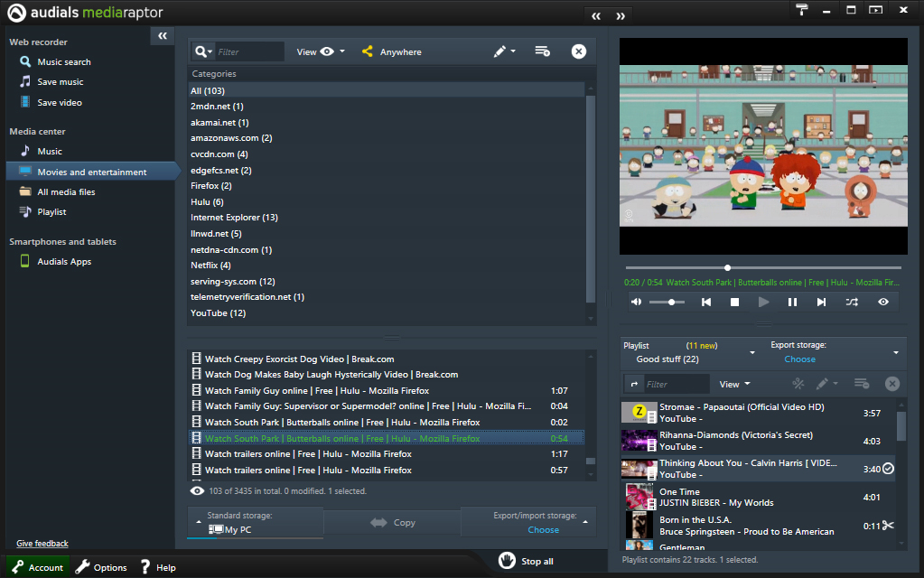This screenshot has width=924, height=578.
Task: Seek within the video progress bar
Action: click(x=762, y=267)
